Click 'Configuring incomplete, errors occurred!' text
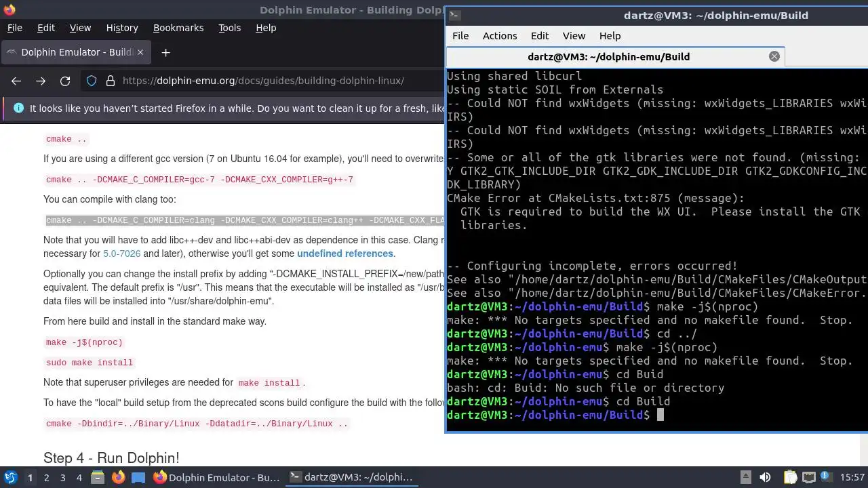 pos(592,266)
